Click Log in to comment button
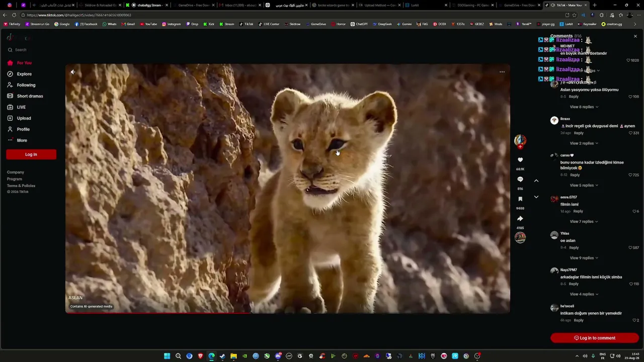The height and width of the screenshot is (362, 644). [595, 338]
